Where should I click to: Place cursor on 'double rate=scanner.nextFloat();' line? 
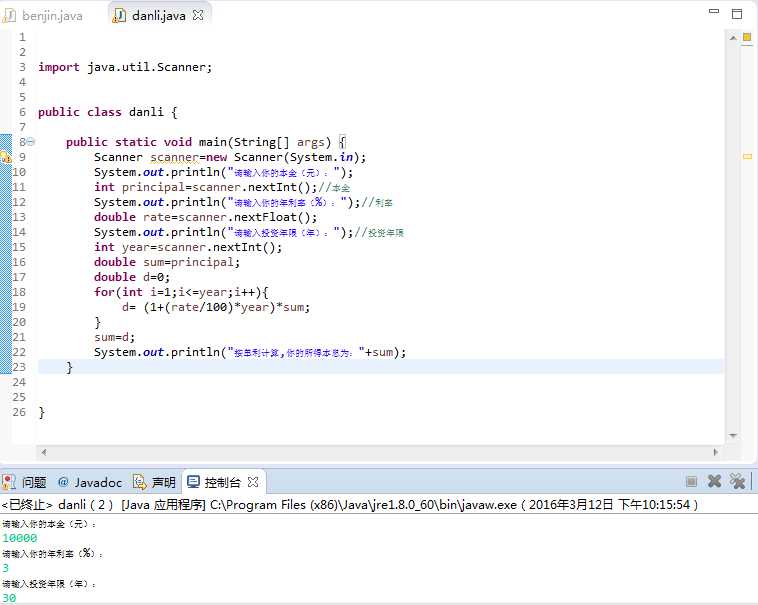(x=206, y=217)
